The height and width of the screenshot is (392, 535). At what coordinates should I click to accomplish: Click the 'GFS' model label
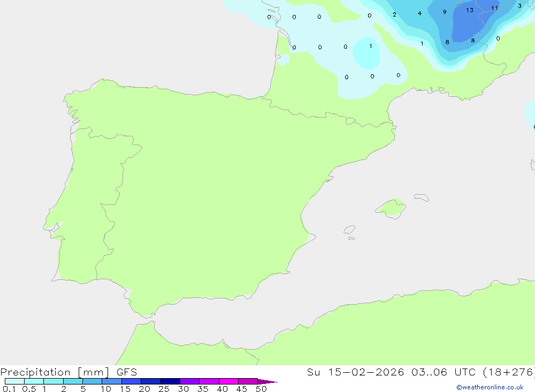(127, 372)
